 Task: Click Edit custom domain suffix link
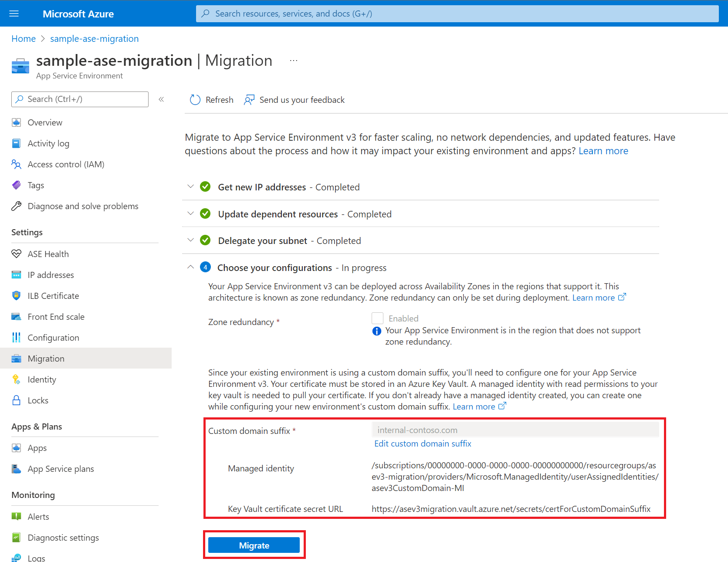coord(423,444)
